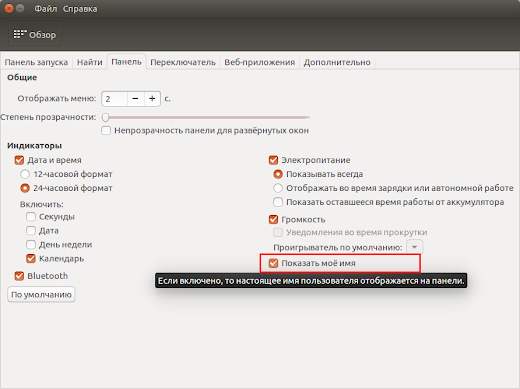Enable the День недели checkbox
Image resolution: width=520 pixels, height=389 pixels.
[x=31, y=245]
